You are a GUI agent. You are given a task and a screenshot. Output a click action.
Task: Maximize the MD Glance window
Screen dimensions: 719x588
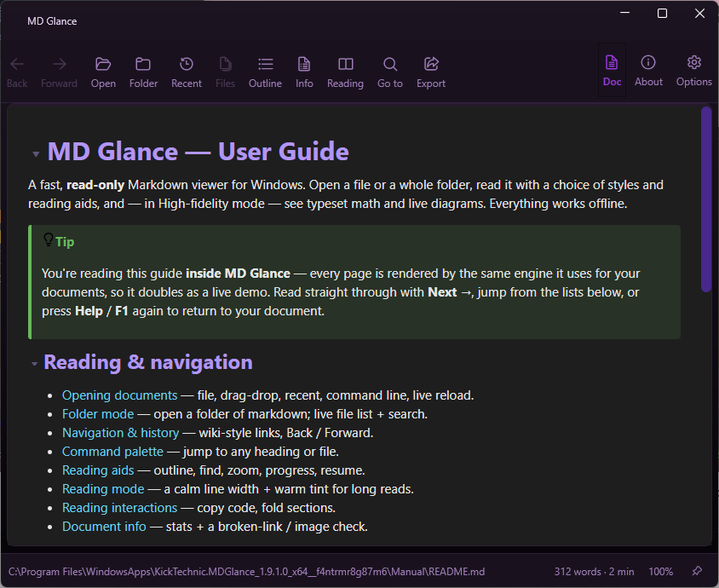(662, 14)
